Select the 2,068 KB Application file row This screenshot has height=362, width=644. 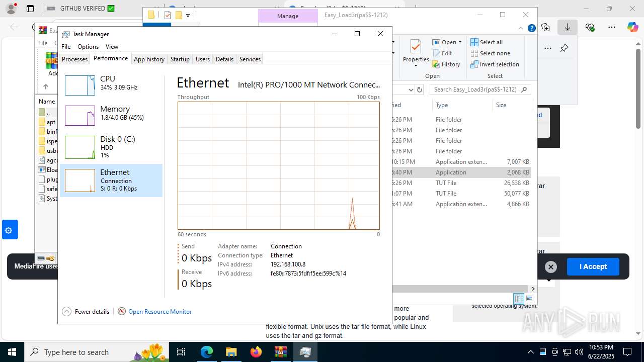pos(461,172)
